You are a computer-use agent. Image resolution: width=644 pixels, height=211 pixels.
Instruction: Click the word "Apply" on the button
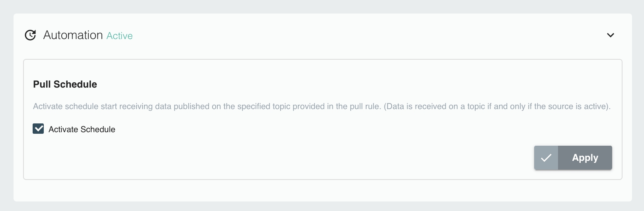(585, 158)
